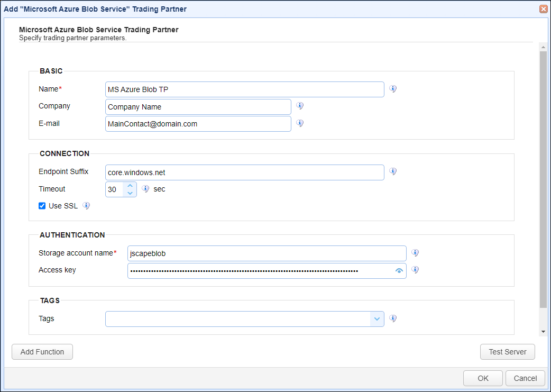The image size is (551, 392).
Task: Click the Endpoint Suffix label
Action: pos(63,171)
